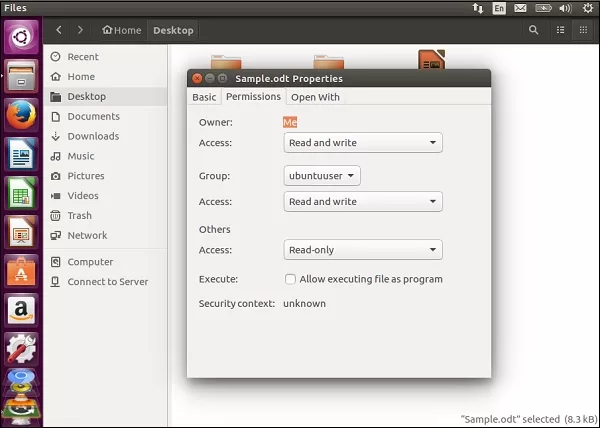Open the Group access dropdown

[x=362, y=202]
